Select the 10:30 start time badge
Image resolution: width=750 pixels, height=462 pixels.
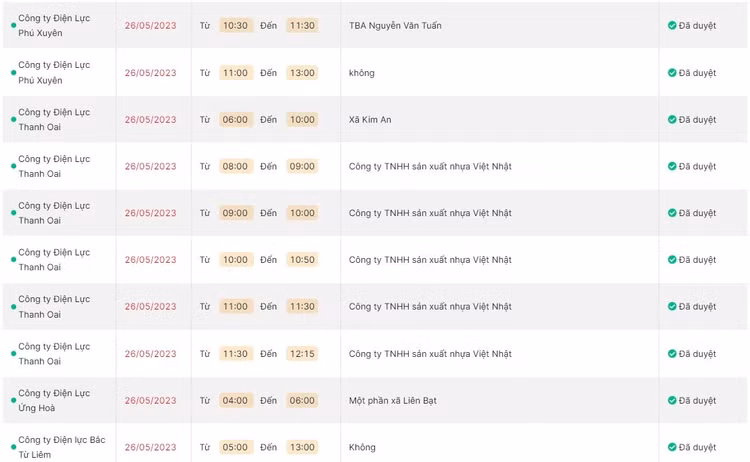click(x=236, y=26)
